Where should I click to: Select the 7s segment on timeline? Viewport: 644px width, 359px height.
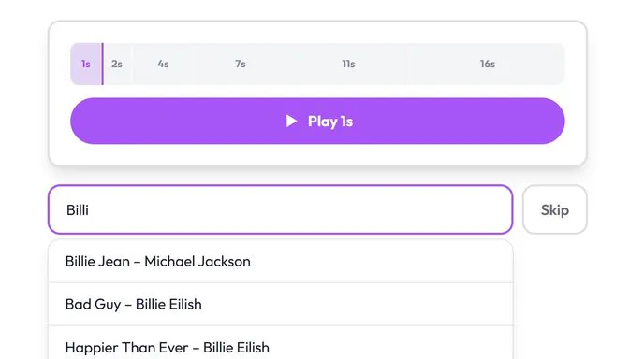pyautogui.click(x=241, y=64)
